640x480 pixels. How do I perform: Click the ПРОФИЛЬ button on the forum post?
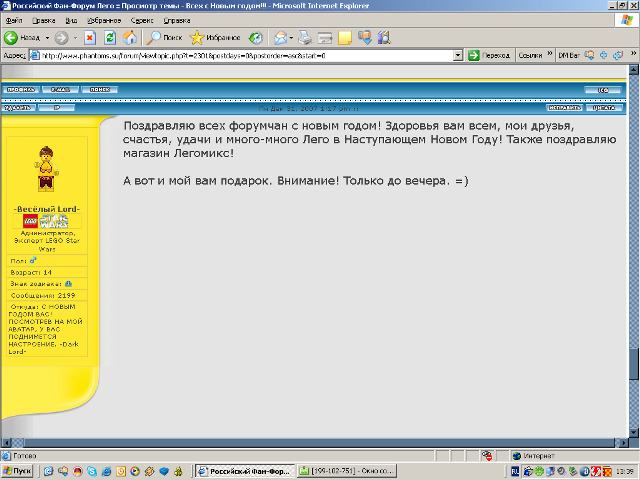pos(20,89)
